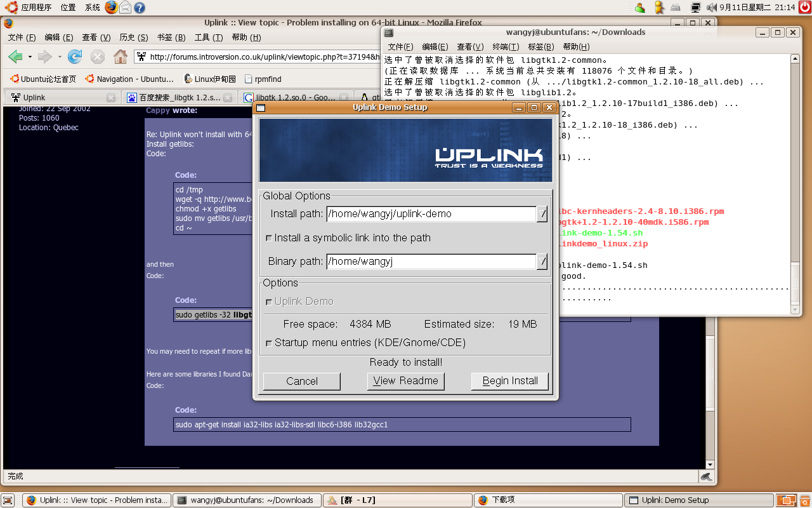Open the 位置 places menu

click(68, 8)
